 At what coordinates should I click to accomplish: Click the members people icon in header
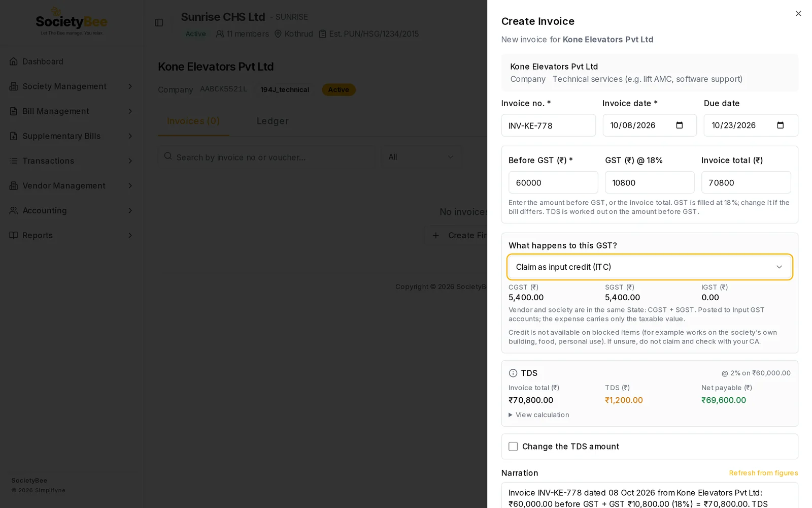[x=220, y=34]
